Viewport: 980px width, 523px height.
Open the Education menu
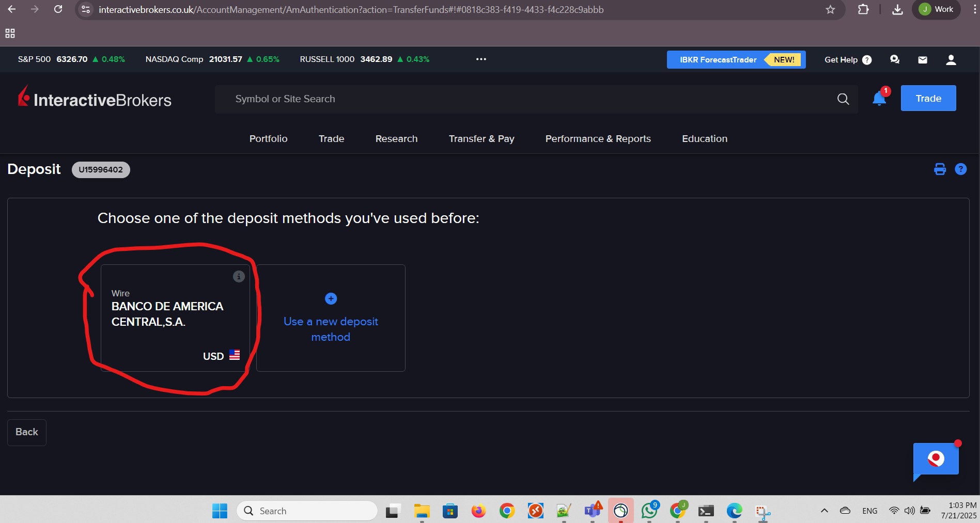coord(705,139)
